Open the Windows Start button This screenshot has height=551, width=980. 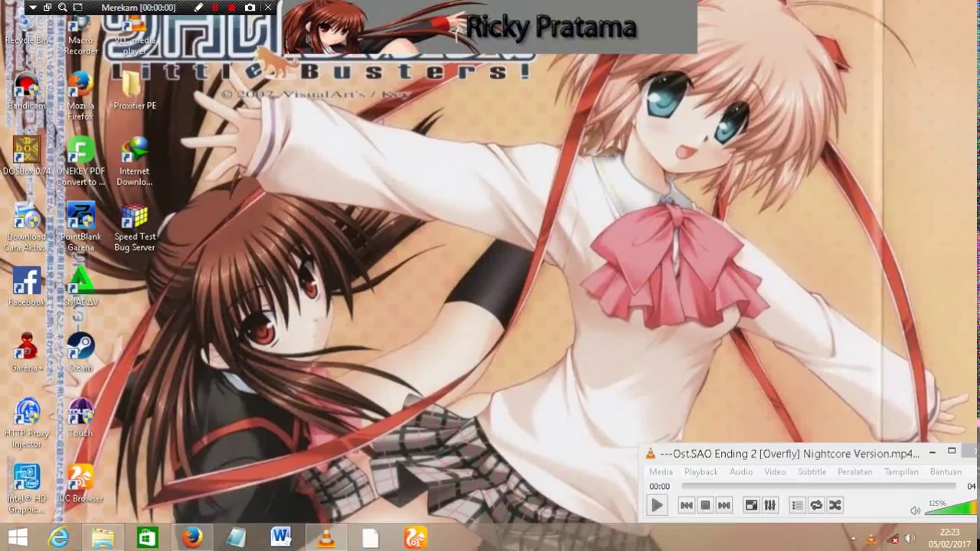point(18,537)
